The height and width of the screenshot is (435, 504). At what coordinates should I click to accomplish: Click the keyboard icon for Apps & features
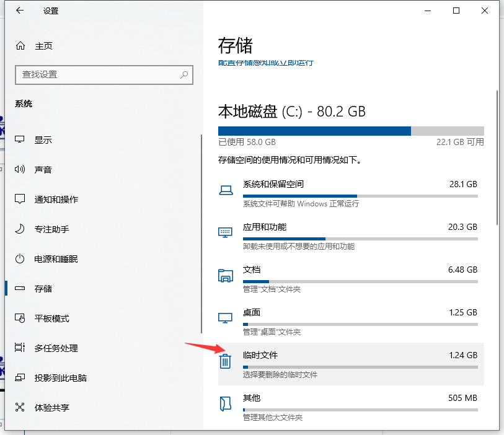pos(225,232)
